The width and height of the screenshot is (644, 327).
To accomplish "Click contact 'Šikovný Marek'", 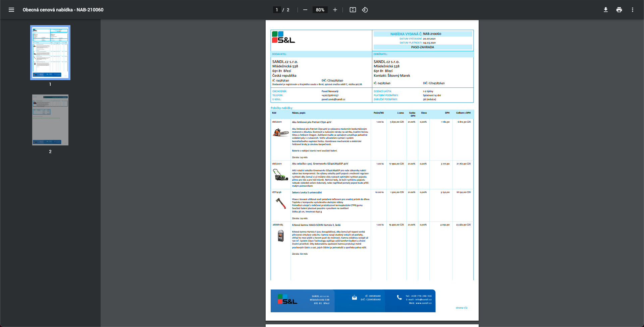I will tap(399, 76).
